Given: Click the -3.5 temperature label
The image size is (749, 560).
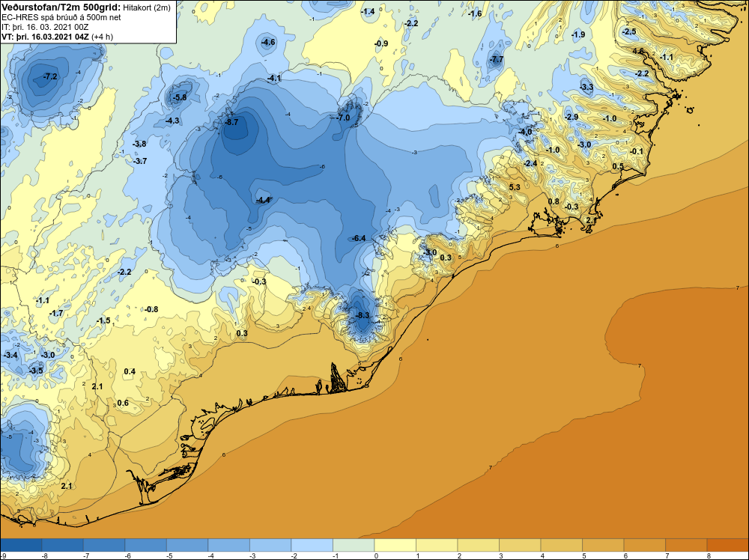Looking at the screenshot, I should (36, 371).
